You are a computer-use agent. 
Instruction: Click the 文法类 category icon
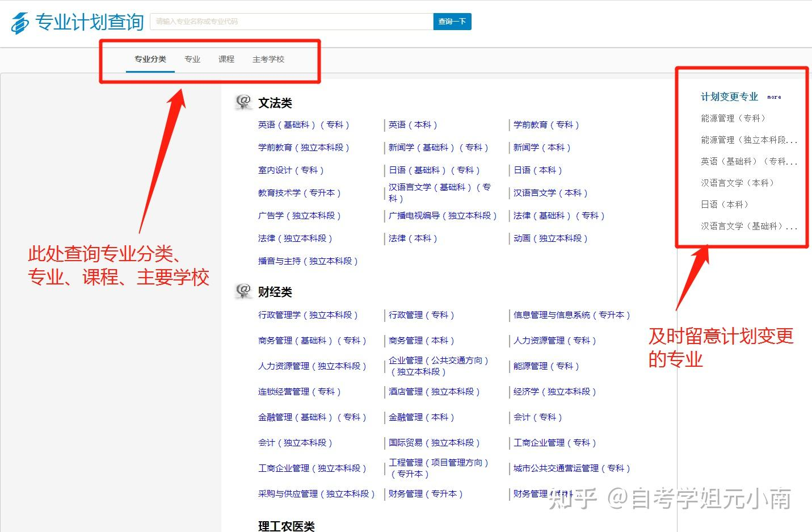tap(243, 102)
